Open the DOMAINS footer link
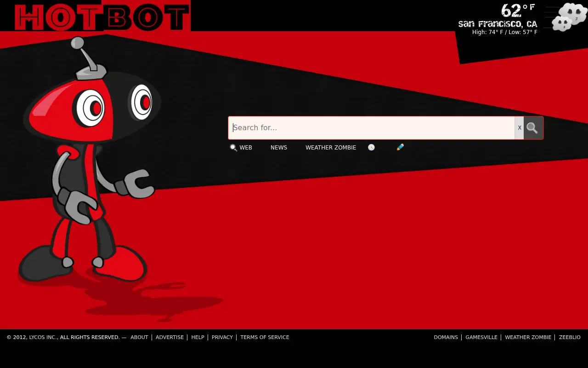 pyautogui.click(x=446, y=337)
